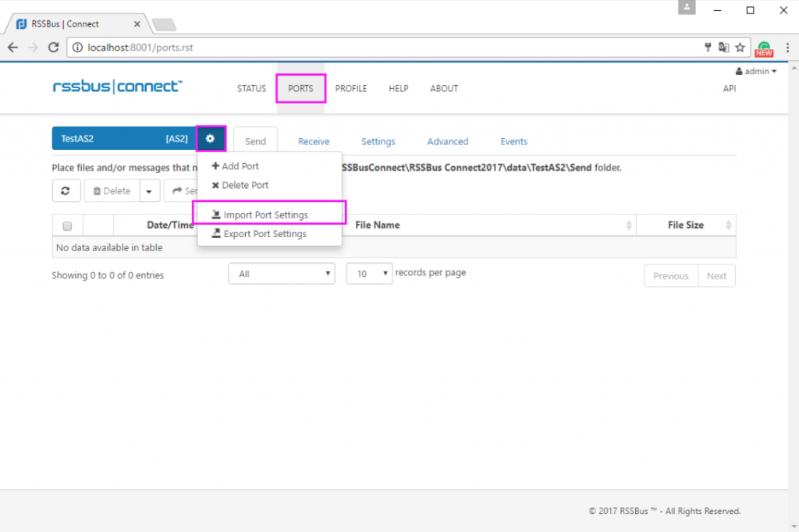Choose Export Port Settings menu entry

click(265, 234)
